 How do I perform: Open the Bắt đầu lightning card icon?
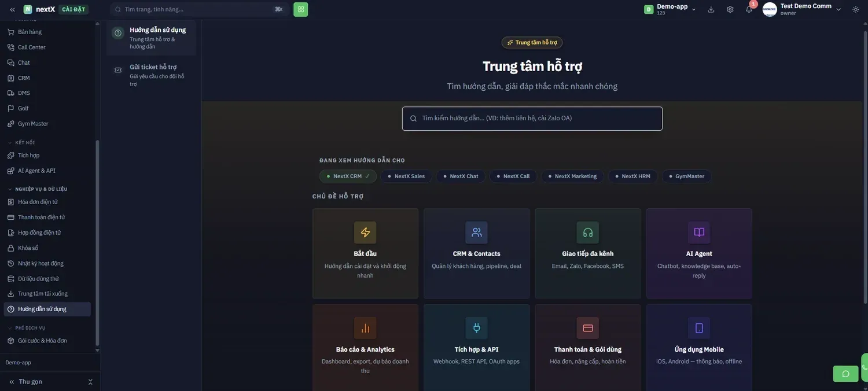click(365, 233)
